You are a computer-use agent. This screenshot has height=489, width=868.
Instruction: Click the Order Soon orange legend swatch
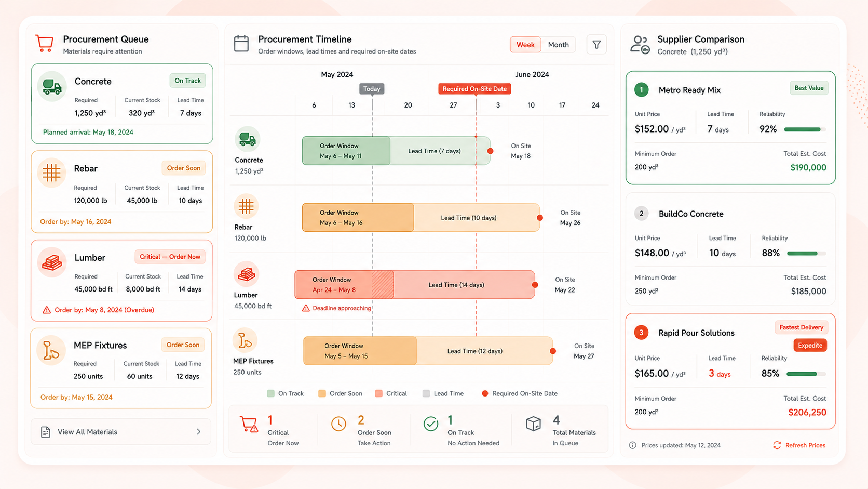point(322,393)
